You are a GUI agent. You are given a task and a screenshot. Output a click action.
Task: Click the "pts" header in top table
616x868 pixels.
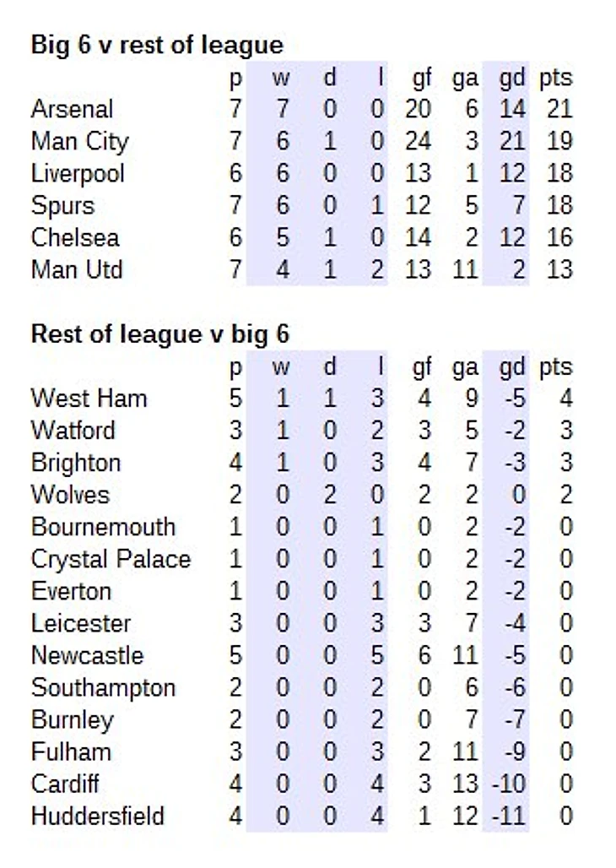click(555, 79)
